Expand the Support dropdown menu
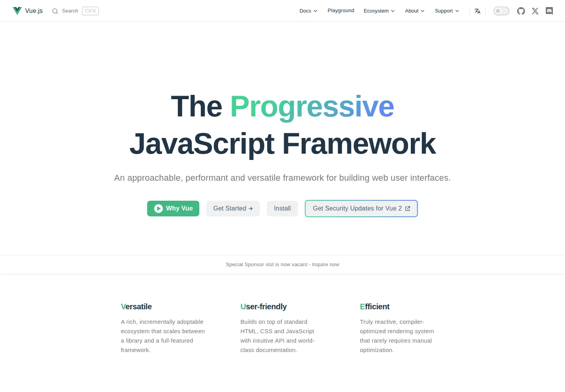The width and height of the screenshot is (565, 392). [x=447, y=11]
